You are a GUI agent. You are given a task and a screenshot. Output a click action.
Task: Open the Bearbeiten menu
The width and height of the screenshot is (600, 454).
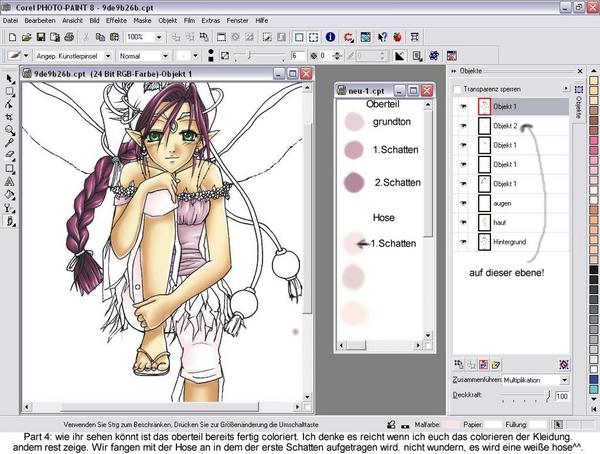click(40, 21)
